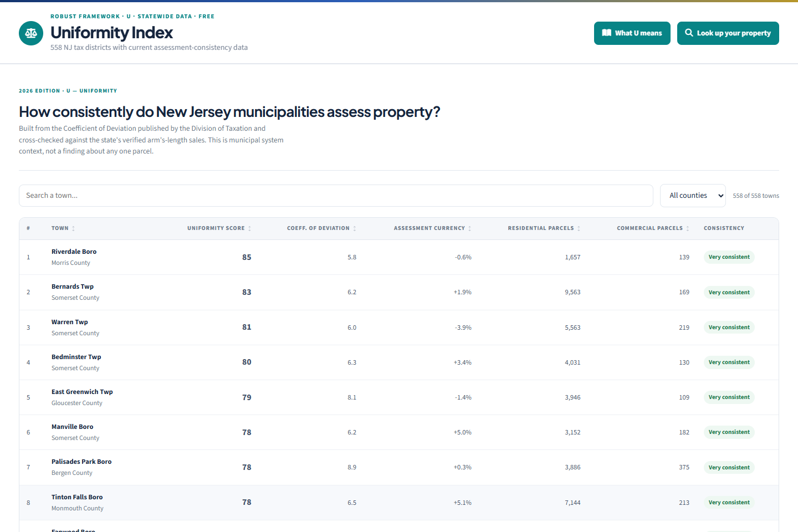Click the book icon in What U means
Viewport: 798px width, 532px height.
click(607, 33)
